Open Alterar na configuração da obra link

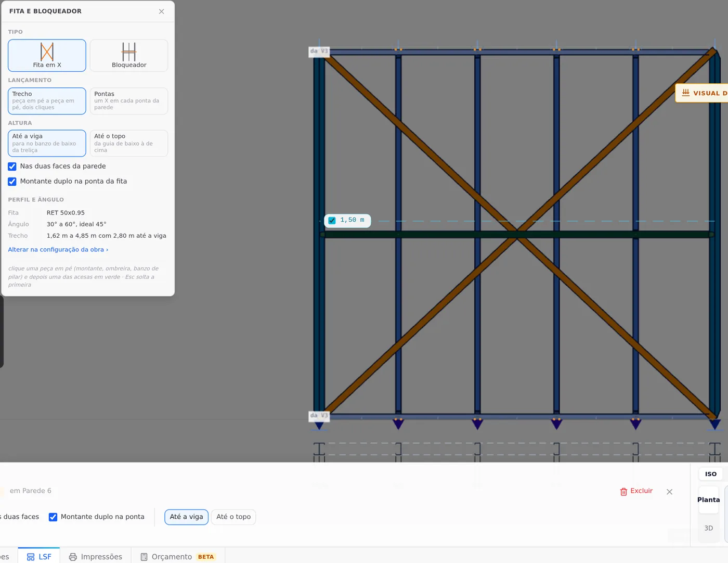tap(58, 250)
